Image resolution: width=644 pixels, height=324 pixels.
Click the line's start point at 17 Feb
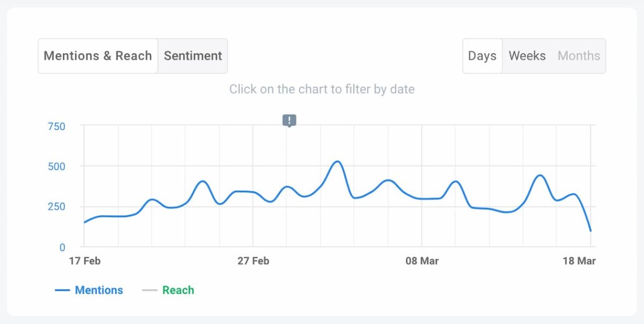(84, 222)
